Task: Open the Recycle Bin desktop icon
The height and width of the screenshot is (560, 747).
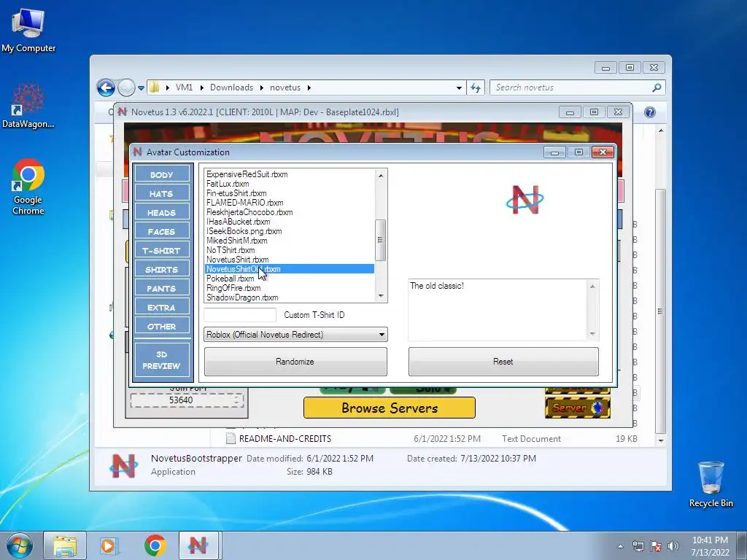Action: pyautogui.click(x=711, y=484)
